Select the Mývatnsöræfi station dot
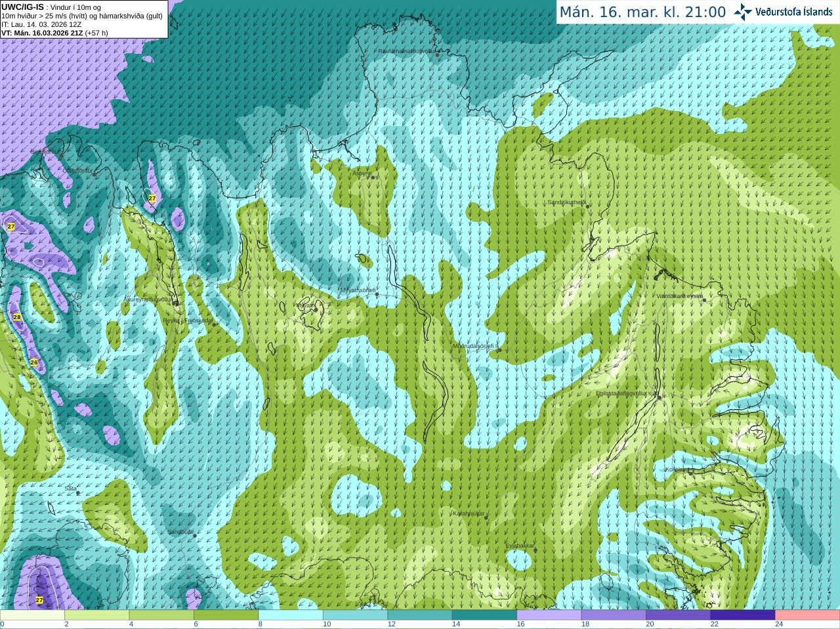The width and height of the screenshot is (840, 629). tap(377, 294)
